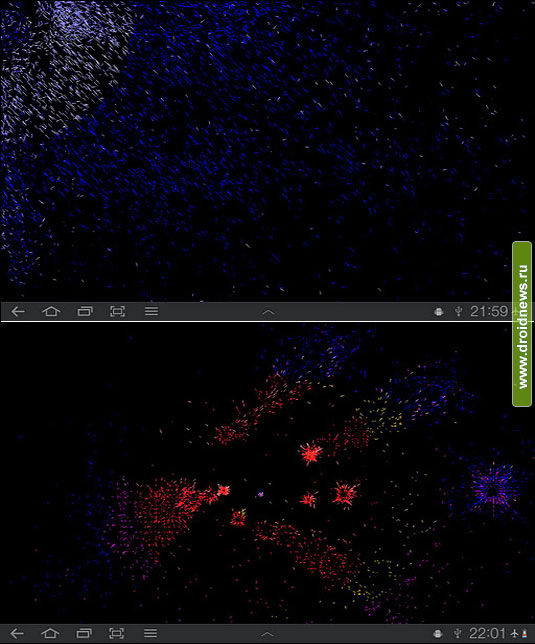Viewport: 535px width, 644px height.
Task: Go Home using the 22:01 bar icon
Action: tap(51, 633)
